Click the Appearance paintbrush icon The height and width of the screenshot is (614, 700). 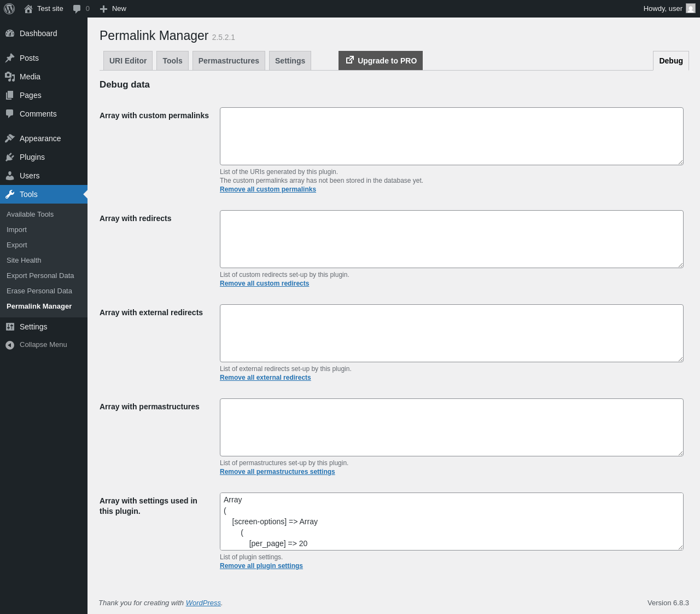[10, 138]
